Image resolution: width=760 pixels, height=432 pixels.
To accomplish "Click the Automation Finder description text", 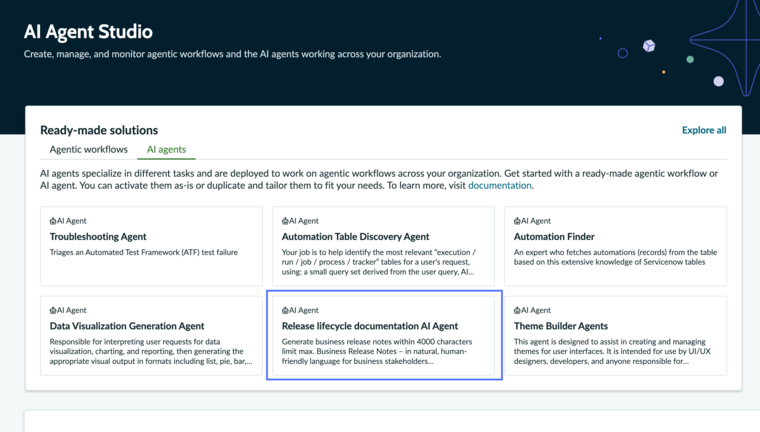I will (x=615, y=257).
